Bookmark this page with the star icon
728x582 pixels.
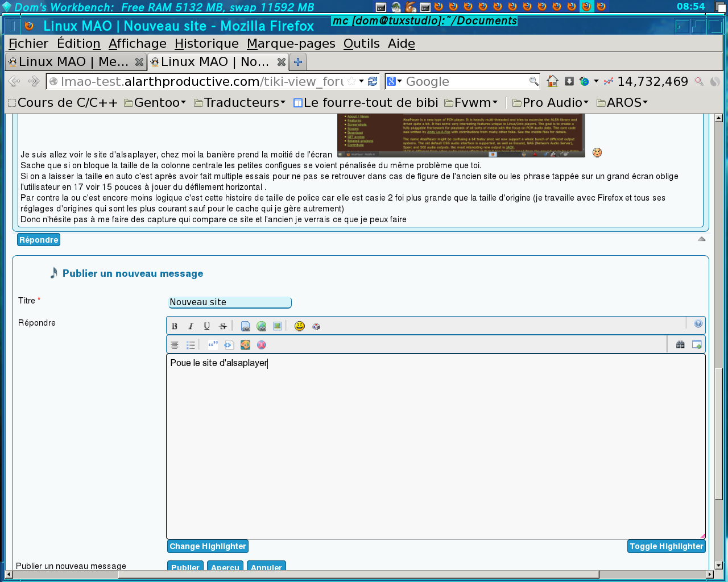[351, 81]
